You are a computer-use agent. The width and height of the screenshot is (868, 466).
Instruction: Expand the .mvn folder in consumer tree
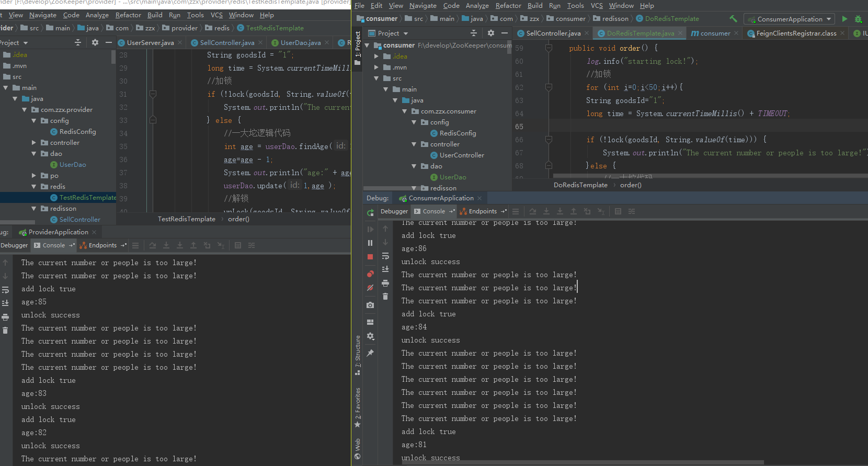[376, 67]
